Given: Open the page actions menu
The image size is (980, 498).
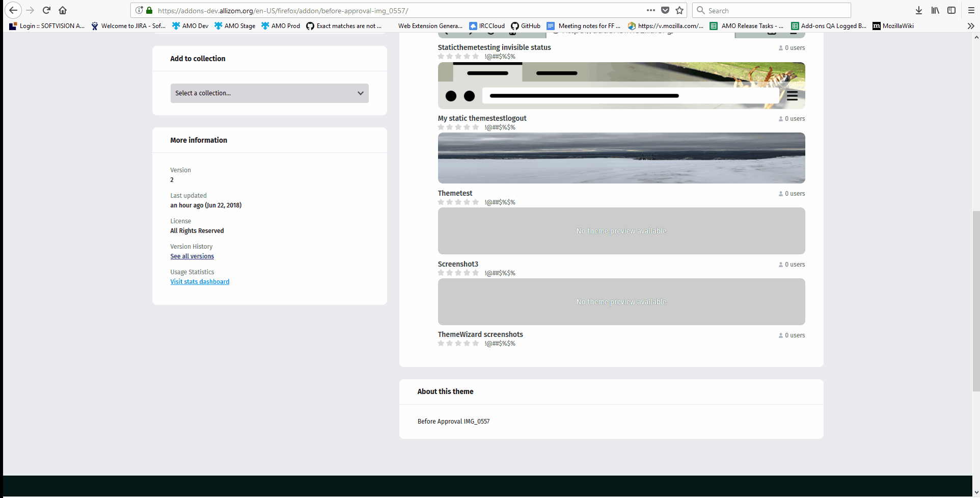Looking at the screenshot, I should [650, 10].
